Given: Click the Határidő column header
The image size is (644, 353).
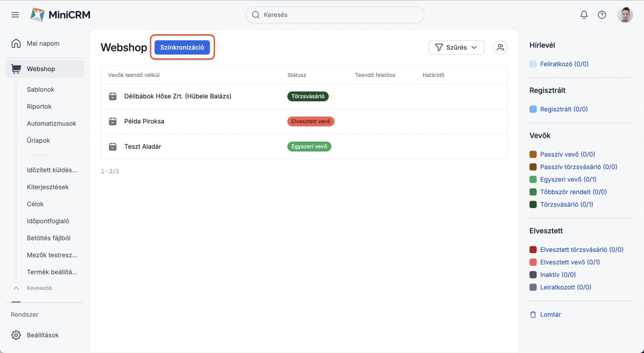Looking at the screenshot, I should coord(433,75).
